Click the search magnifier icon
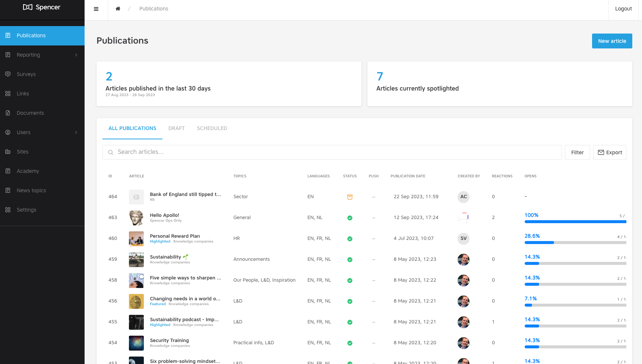Screen dimensions: 642x364 (x=111, y=152)
